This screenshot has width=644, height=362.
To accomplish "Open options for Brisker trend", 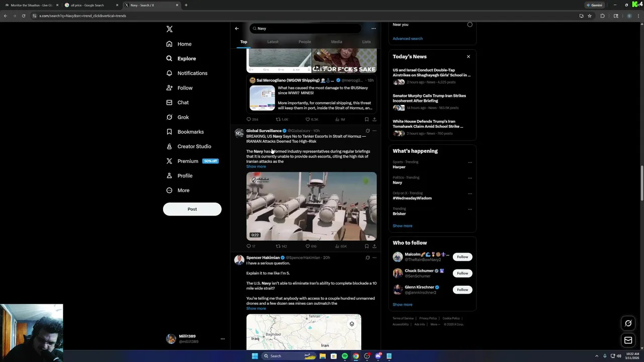I will coord(470,209).
